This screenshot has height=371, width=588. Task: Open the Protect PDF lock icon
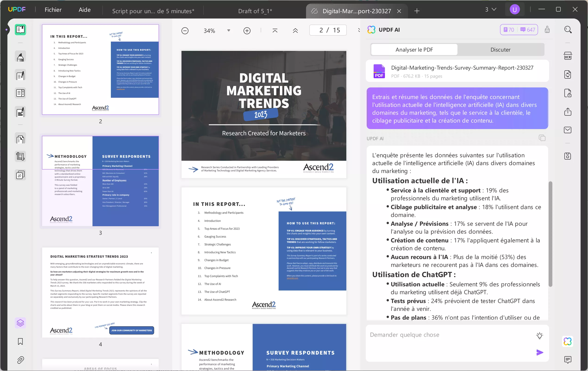567,93
